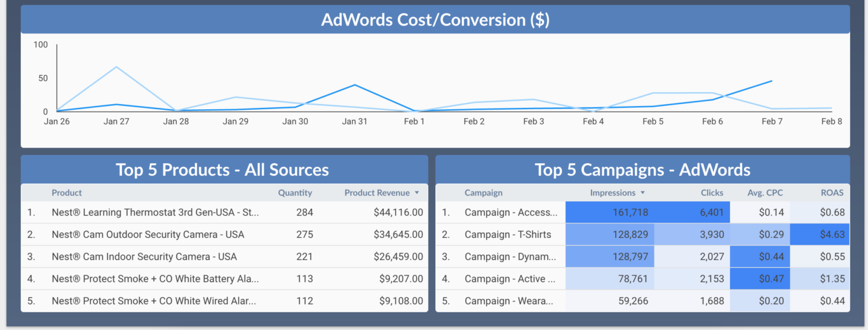Image resolution: width=868 pixels, height=330 pixels.
Task: Click revenue value $34,645.00
Action: (x=398, y=234)
